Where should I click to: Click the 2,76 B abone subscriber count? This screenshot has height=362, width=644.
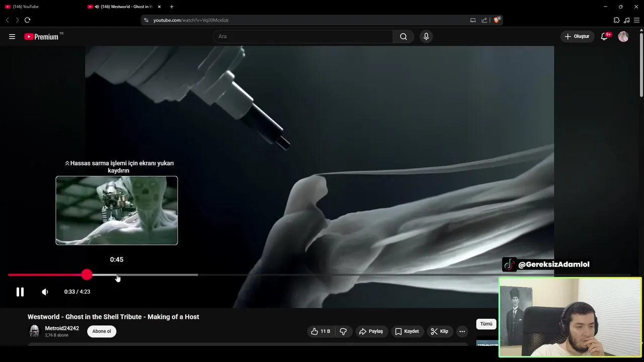pyautogui.click(x=56, y=335)
